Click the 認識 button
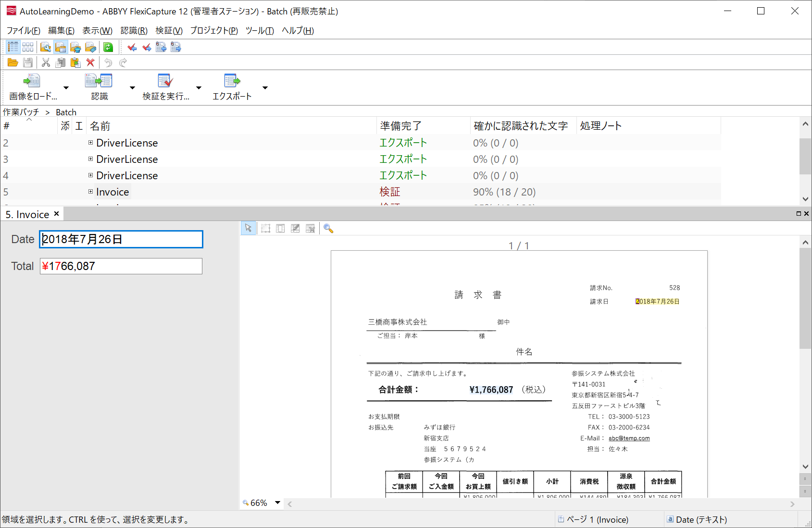The width and height of the screenshot is (812, 528). coord(100,87)
